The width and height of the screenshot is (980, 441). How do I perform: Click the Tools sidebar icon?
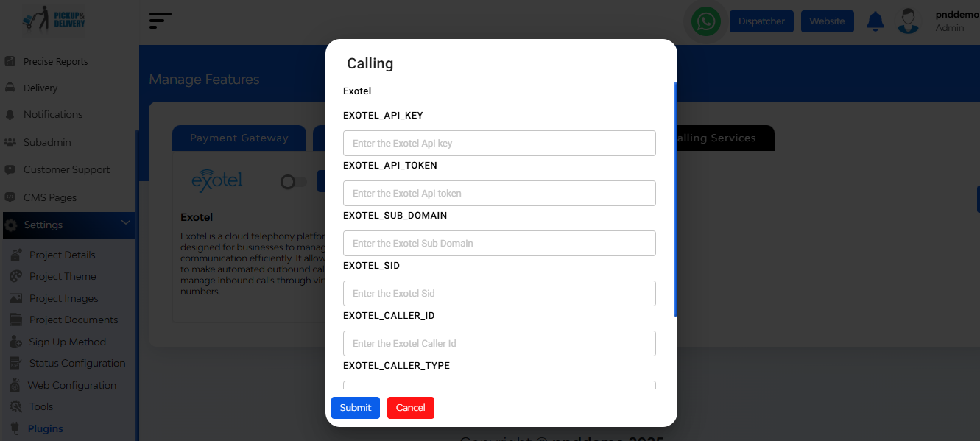[x=15, y=406]
